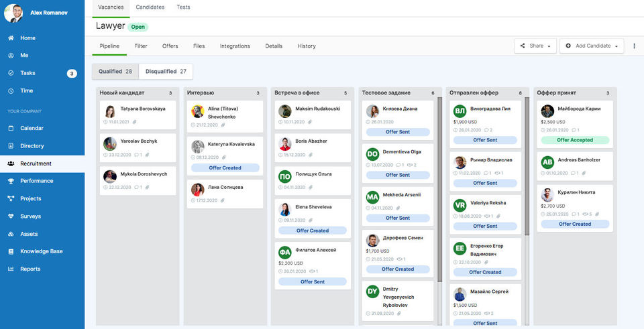Screen dimensions: 644x329
Task: Click Offer Created on Дорофеев Семен's card
Action: pos(398,269)
